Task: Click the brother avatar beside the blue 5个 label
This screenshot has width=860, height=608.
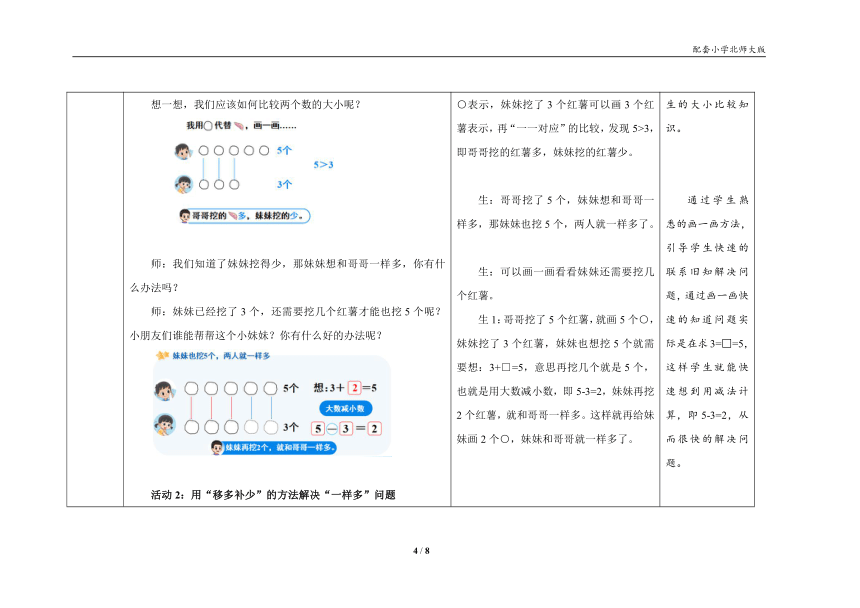Action: tap(183, 151)
